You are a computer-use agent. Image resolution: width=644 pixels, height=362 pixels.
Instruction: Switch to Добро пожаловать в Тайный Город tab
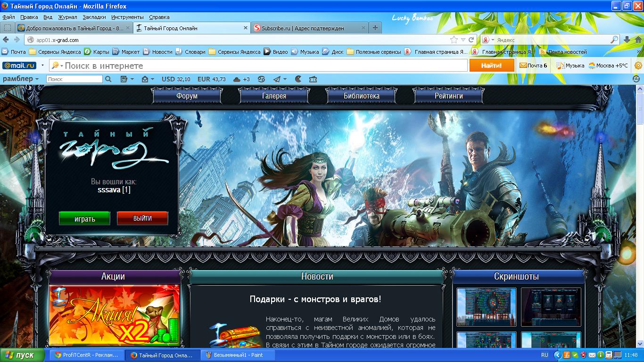pyautogui.click(x=74, y=28)
